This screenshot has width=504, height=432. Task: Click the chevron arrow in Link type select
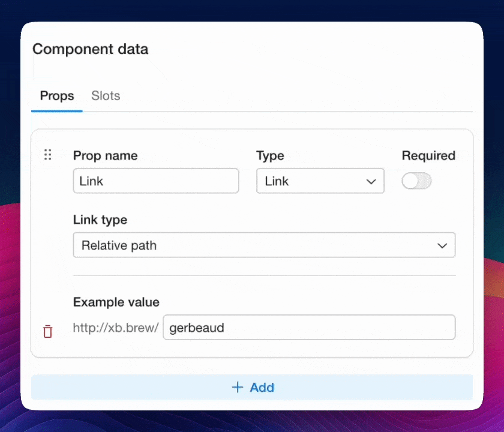tap(442, 246)
